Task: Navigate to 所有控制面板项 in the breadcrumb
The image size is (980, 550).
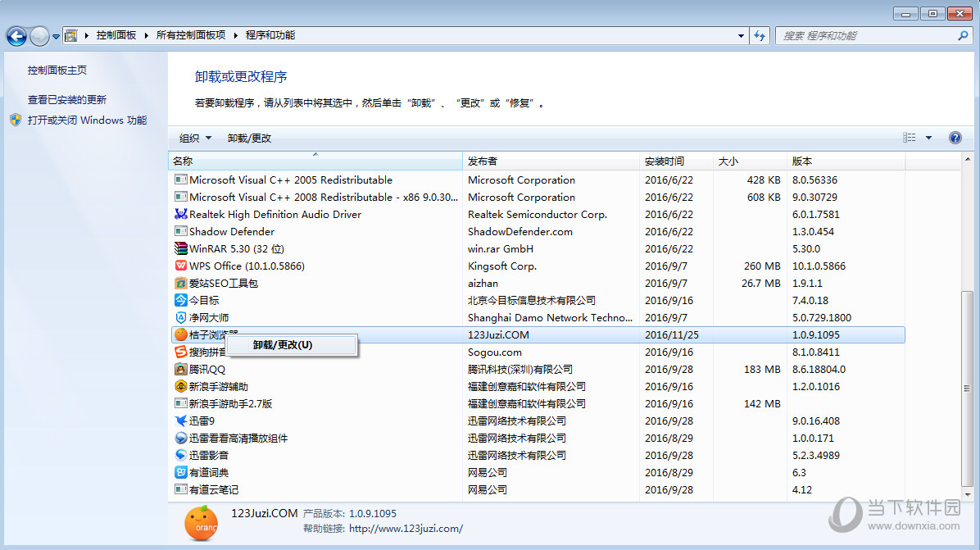Action: (190, 35)
